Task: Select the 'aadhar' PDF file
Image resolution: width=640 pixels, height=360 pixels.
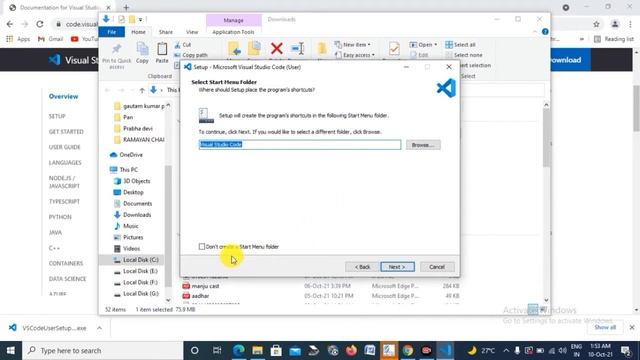Action: tap(196, 296)
